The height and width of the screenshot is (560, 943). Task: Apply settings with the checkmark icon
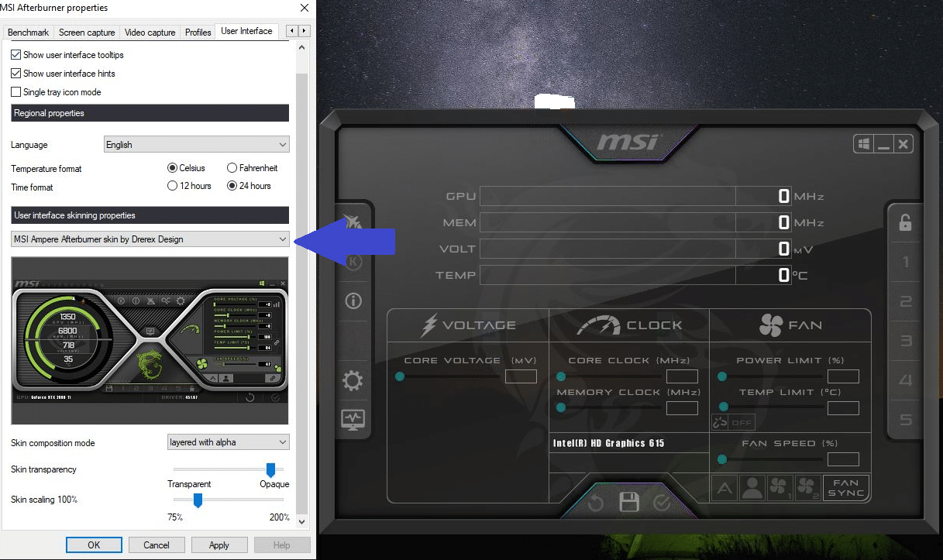click(662, 503)
